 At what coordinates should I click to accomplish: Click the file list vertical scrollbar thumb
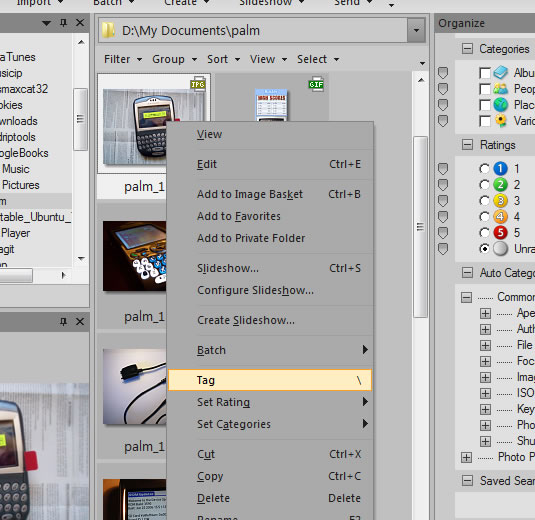click(x=420, y=227)
